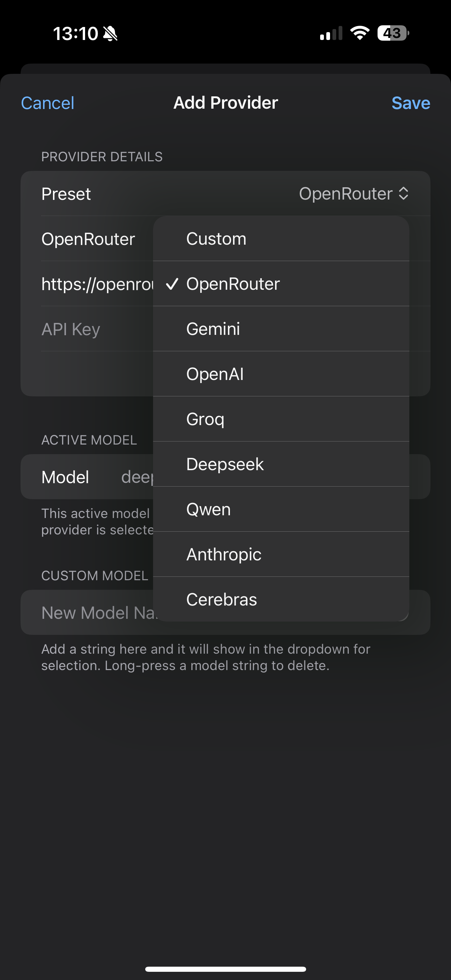This screenshot has height=980, width=451.
Task: Tap the 13:10 clock
Action: (x=76, y=33)
